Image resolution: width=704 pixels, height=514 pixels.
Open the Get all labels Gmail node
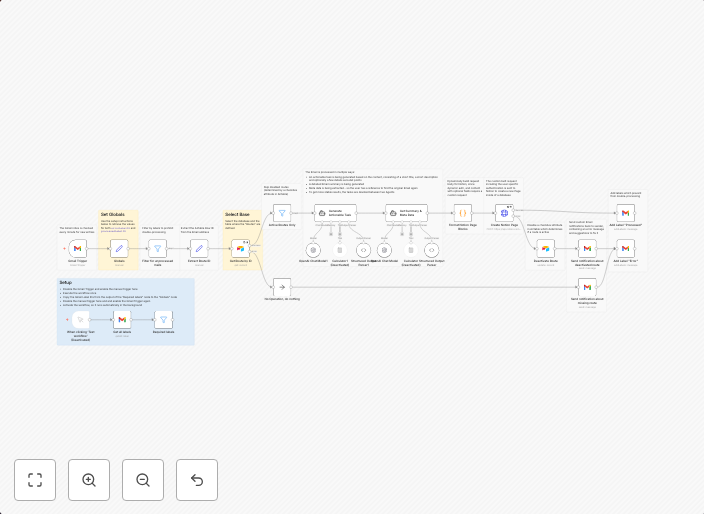122,320
